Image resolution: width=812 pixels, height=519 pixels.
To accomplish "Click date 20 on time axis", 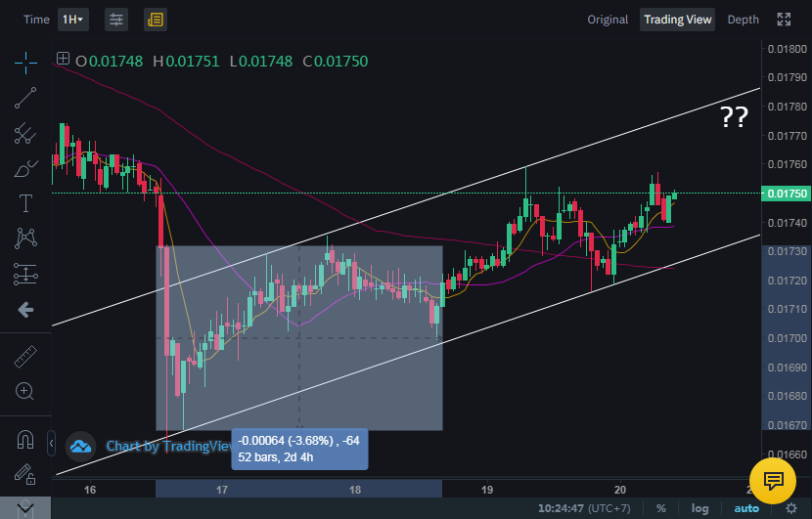I will click(x=620, y=490).
